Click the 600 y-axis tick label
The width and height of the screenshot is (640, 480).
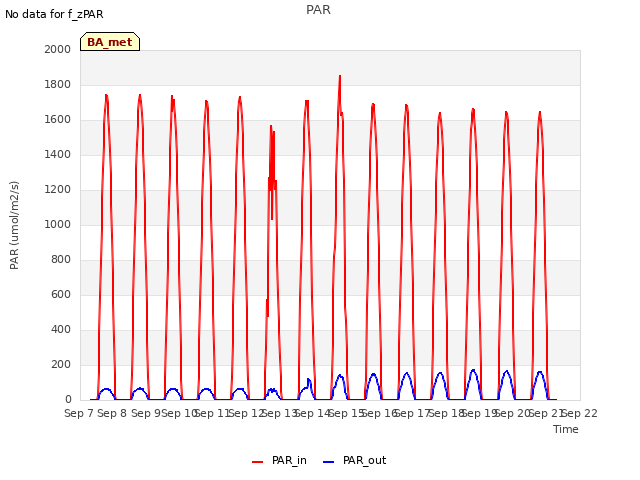[61, 295]
